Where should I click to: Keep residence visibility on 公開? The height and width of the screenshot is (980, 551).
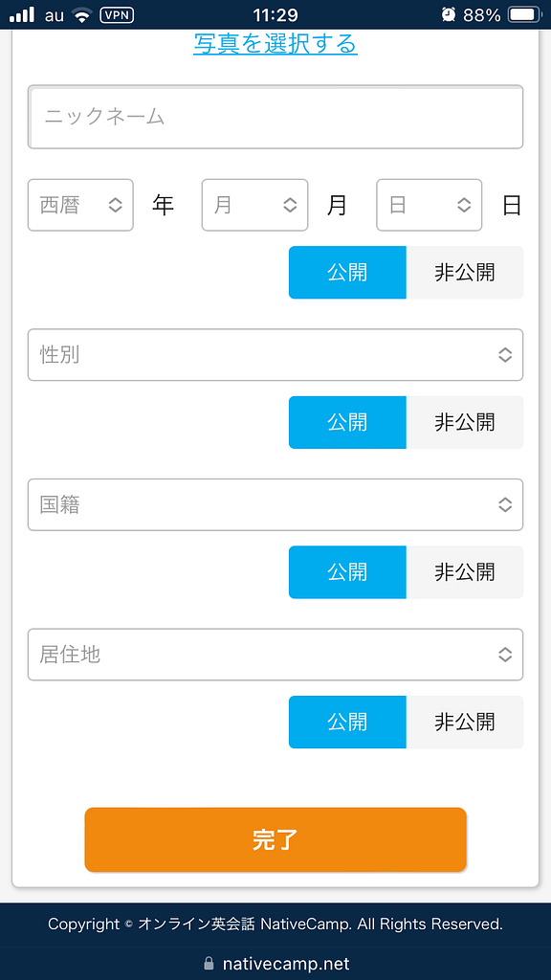point(347,722)
